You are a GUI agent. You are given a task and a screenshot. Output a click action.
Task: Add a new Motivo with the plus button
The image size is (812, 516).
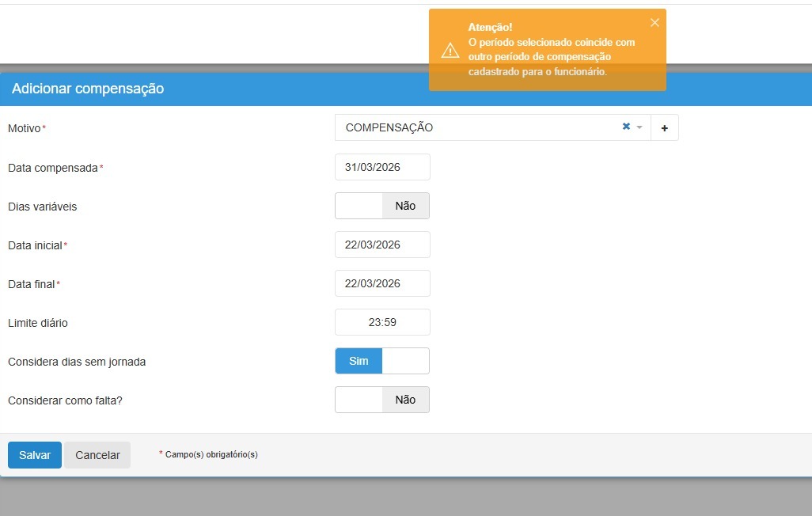[x=665, y=127]
